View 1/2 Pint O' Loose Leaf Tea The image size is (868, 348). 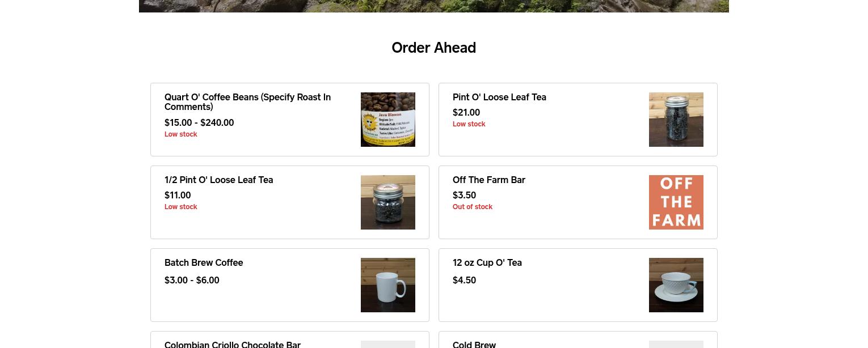coord(218,180)
